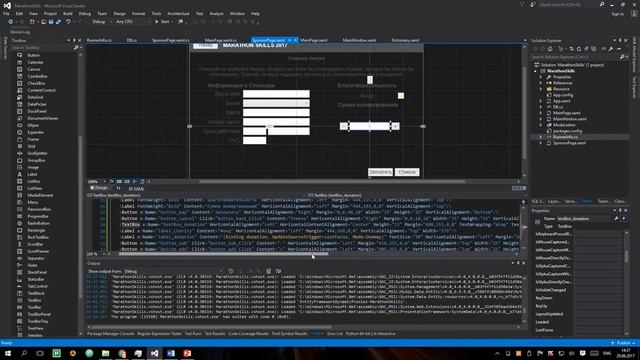Select Label in the Toolbox
This screenshot has width=640, height=360.
pyautogui.click(x=32, y=174)
